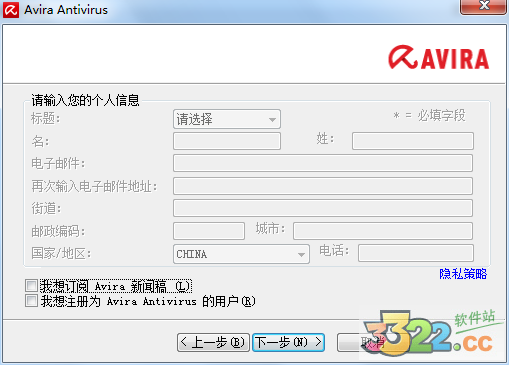Click the 城市 input field
Image resolution: width=509 pixels, height=365 pixels.
[x=383, y=231]
